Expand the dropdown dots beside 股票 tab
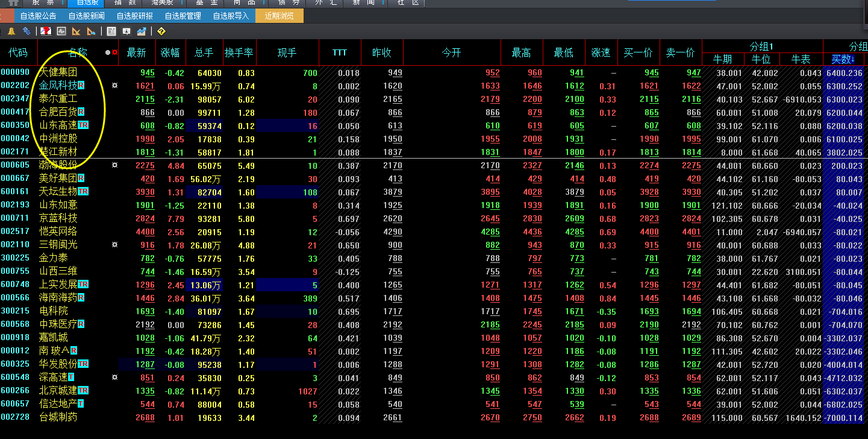Screen dimensions: 868x439 coord(63,3)
